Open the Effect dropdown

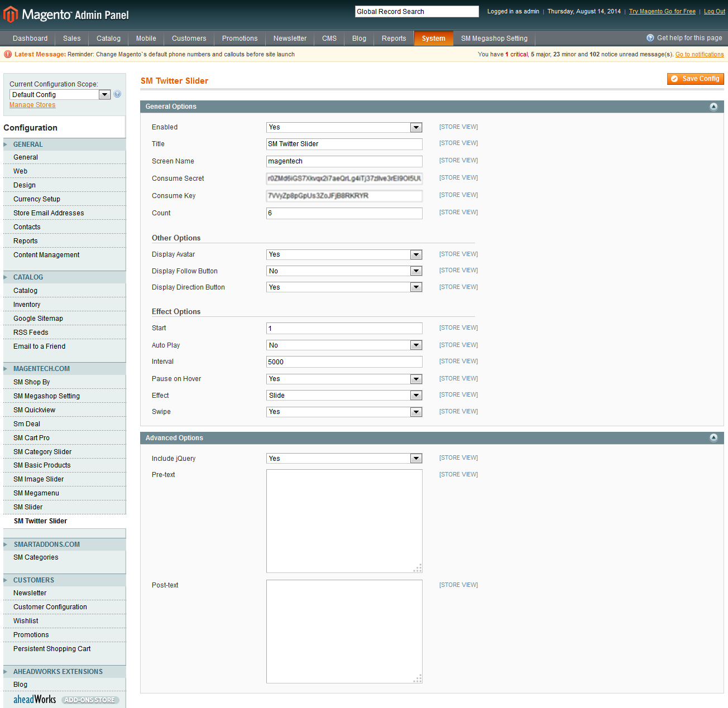point(344,396)
